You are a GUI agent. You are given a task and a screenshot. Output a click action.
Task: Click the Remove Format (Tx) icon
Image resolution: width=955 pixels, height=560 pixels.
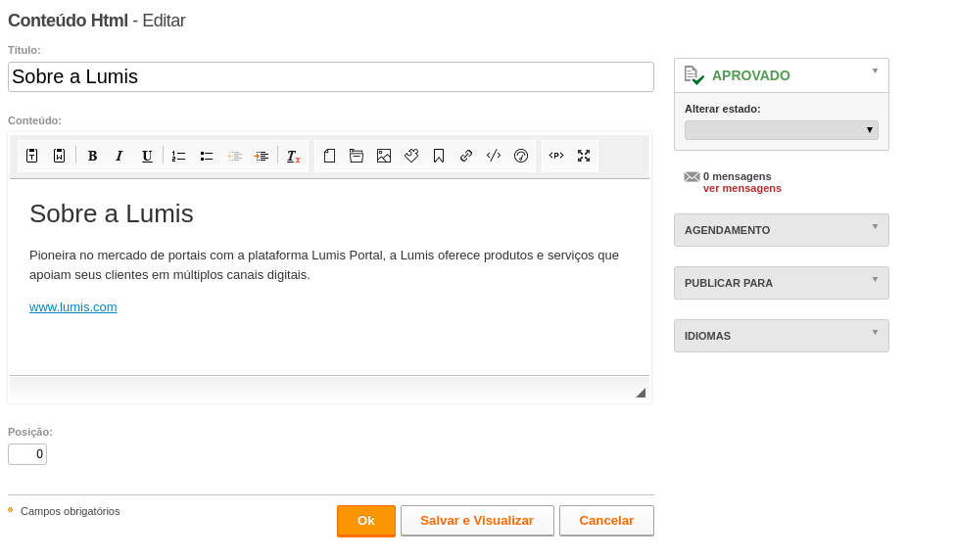pyautogui.click(x=294, y=156)
